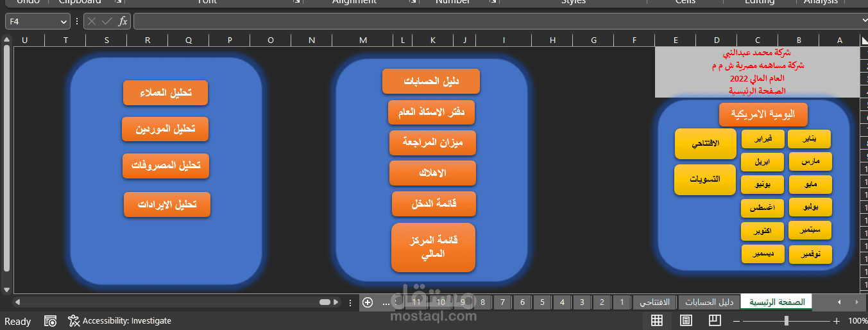868x330 pixels.
Task: Click the formula bar enter checkmark icon
Action: pos(106,21)
